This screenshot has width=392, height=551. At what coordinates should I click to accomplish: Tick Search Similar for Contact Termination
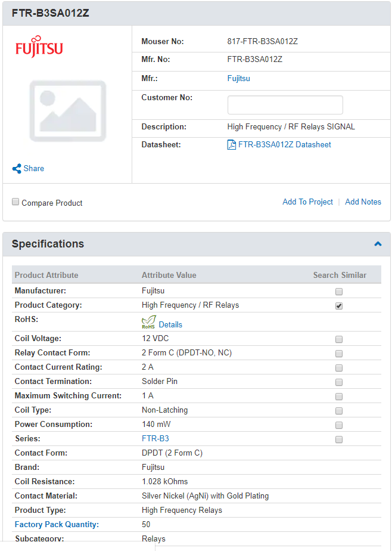coord(338,382)
